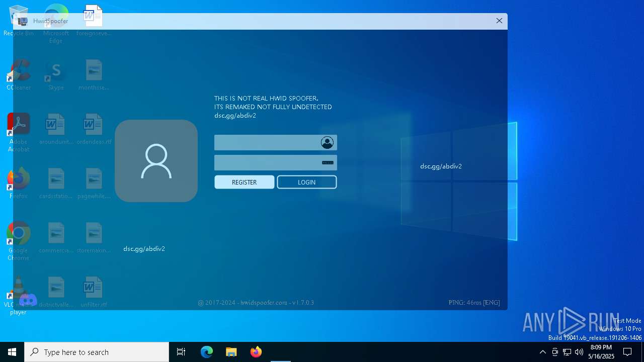Click the REGISTER button
Image resolution: width=644 pixels, height=362 pixels.
point(245,182)
